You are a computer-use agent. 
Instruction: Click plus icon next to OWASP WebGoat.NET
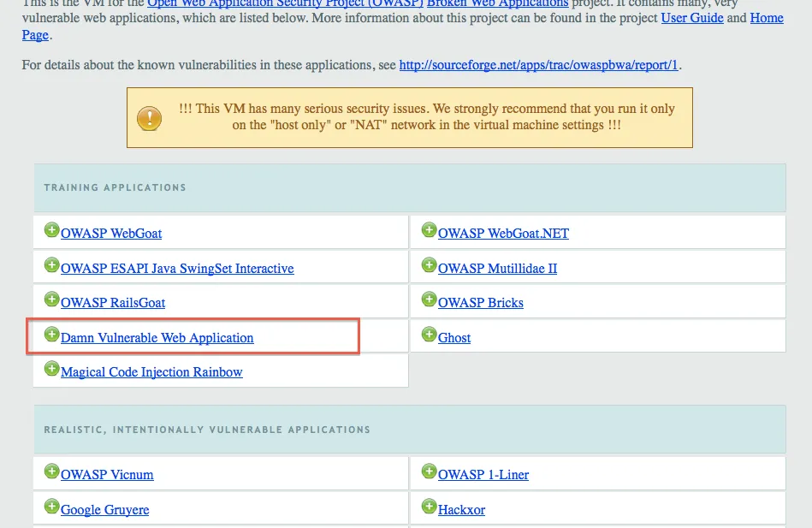pyautogui.click(x=429, y=231)
